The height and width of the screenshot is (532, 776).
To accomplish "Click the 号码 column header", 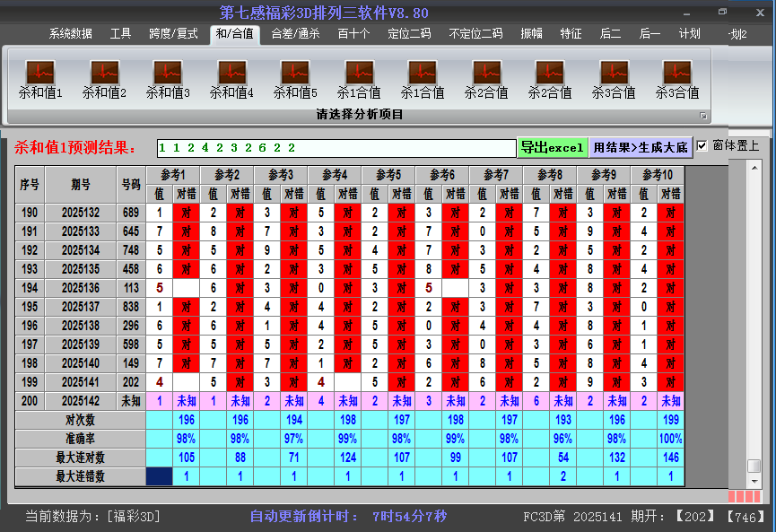I will pos(131,185).
